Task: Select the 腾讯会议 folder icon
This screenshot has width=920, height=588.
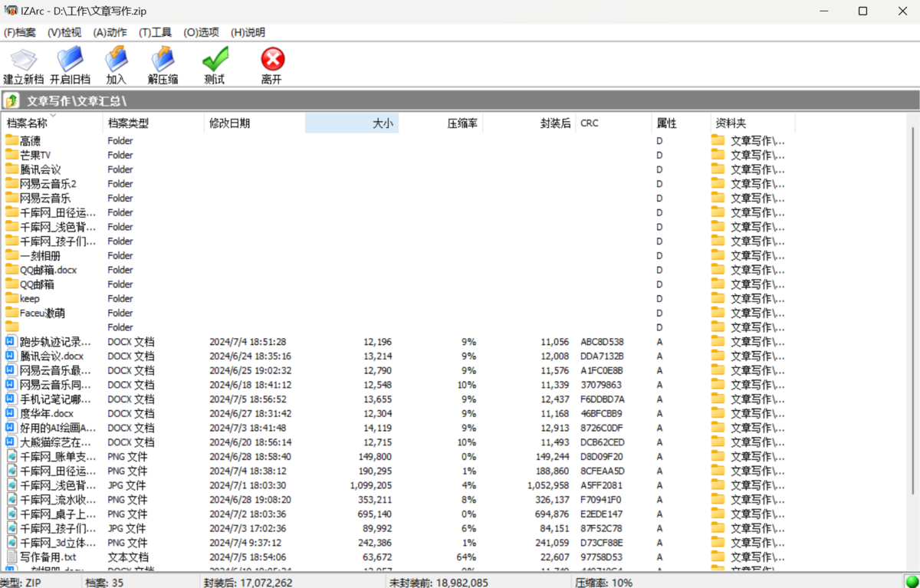Action: tap(11, 169)
